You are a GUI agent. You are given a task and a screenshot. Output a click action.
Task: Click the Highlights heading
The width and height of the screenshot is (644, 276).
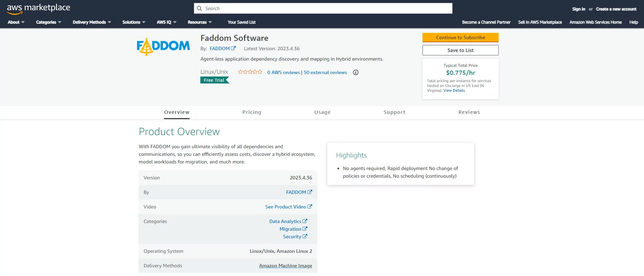click(x=351, y=155)
